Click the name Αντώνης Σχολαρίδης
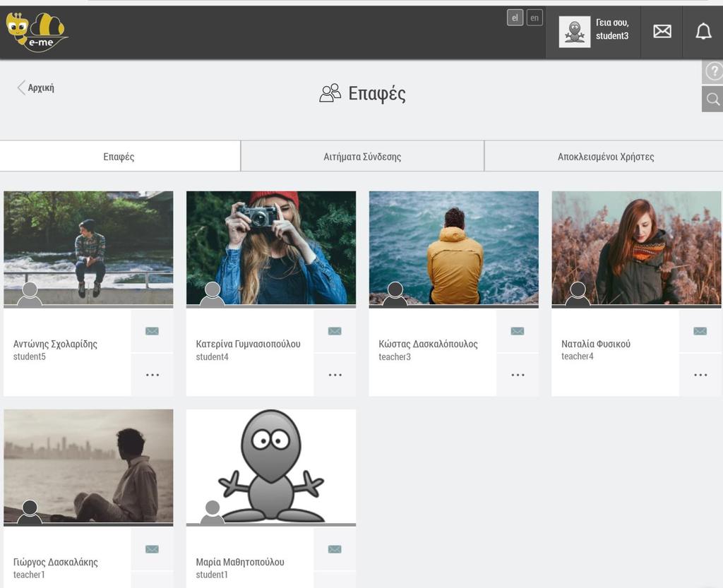723x588 pixels. (x=55, y=344)
